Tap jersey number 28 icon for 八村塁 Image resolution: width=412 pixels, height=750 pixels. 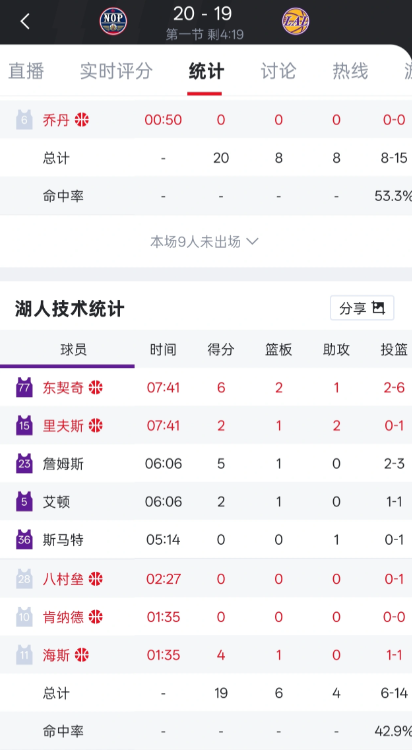pos(24,579)
